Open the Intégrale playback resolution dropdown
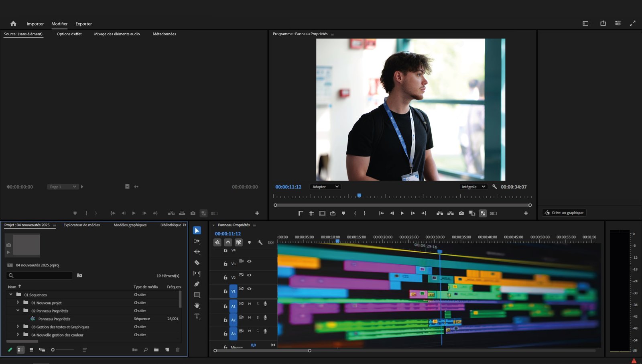This screenshot has height=364, width=642. (x=473, y=187)
